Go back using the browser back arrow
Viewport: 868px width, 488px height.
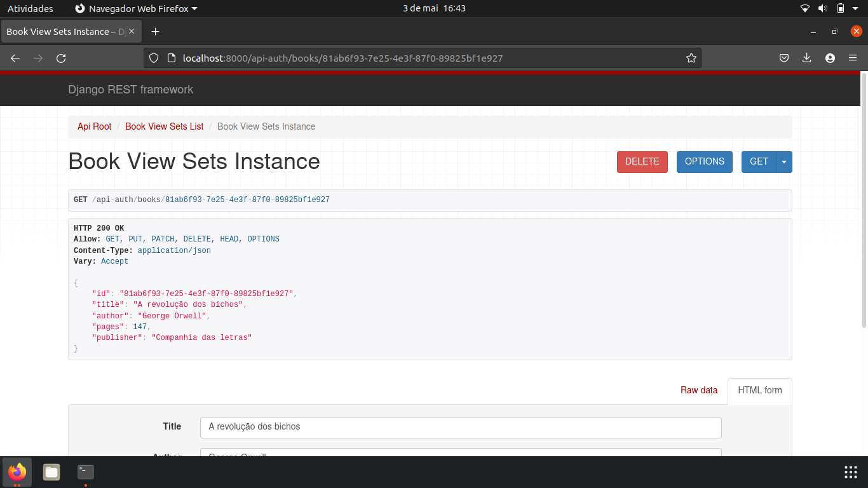[x=15, y=58]
